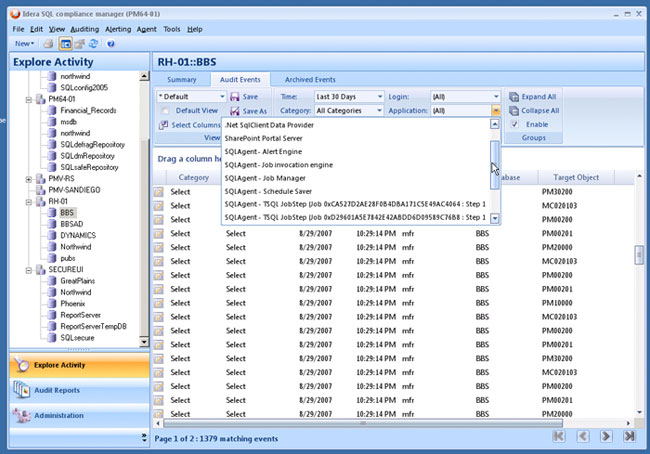This screenshot has width=650, height=454.
Task: Click the Refresh toolbar icon
Action: (93, 44)
